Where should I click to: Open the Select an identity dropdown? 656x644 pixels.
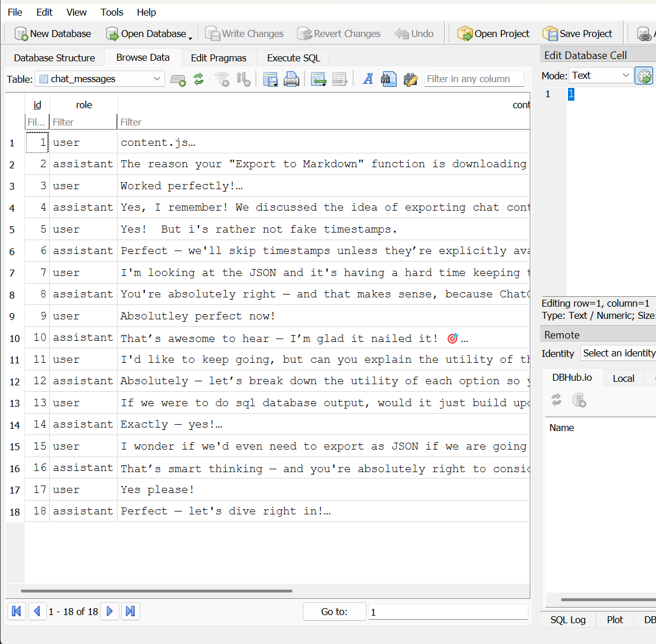[x=618, y=353]
